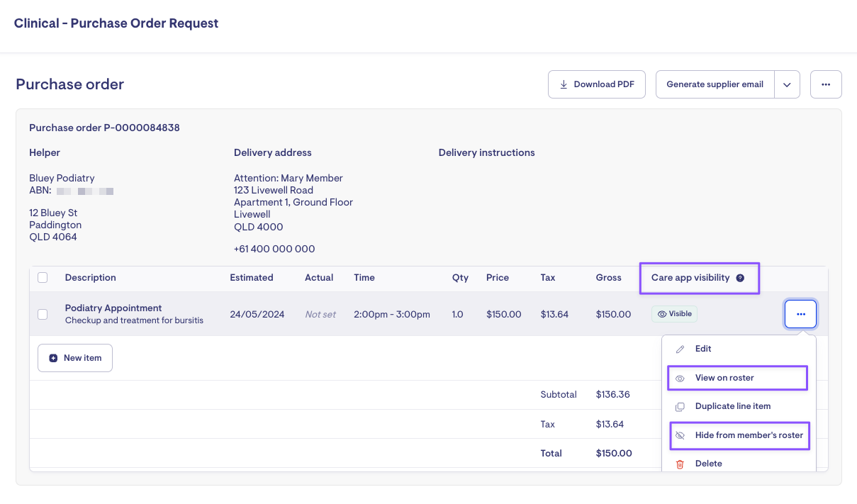Open the Podiatry Appointment row actions menu

(x=800, y=314)
